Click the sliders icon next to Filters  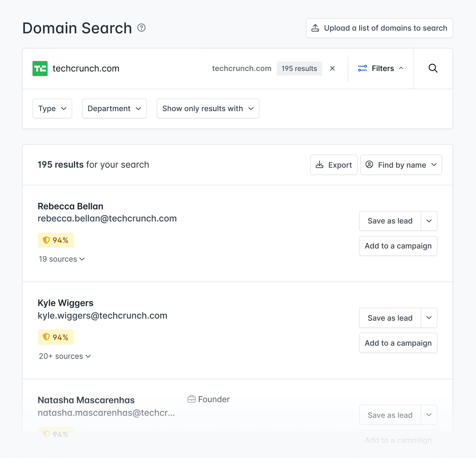(x=362, y=68)
